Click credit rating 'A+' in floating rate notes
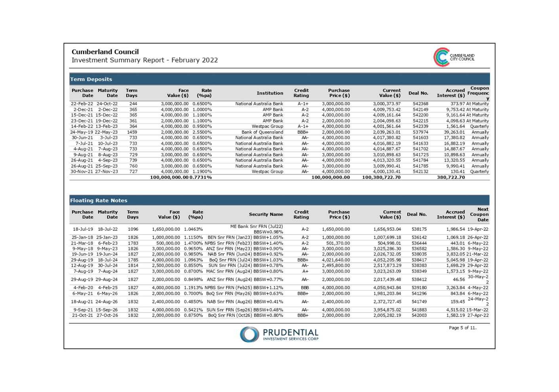This screenshot has width=559, height=392. [x=305, y=271]
